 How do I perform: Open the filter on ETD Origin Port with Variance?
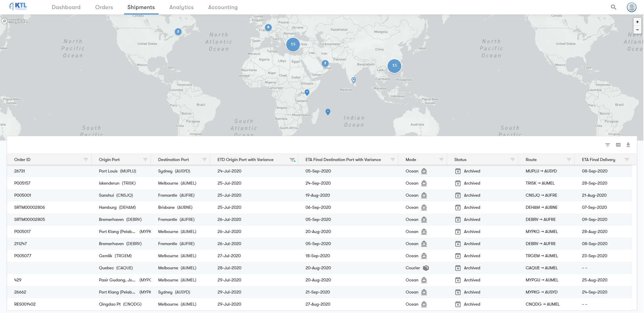click(292, 160)
